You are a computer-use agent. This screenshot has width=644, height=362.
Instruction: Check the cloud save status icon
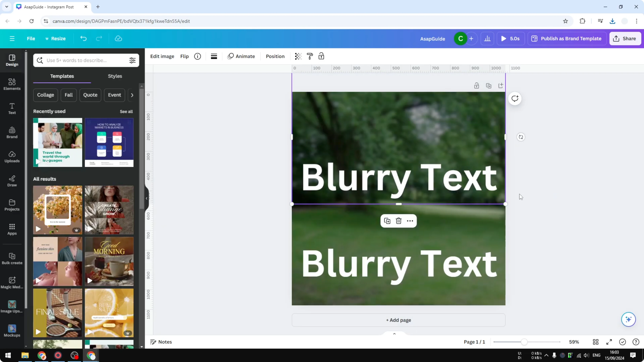[x=118, y=38]
